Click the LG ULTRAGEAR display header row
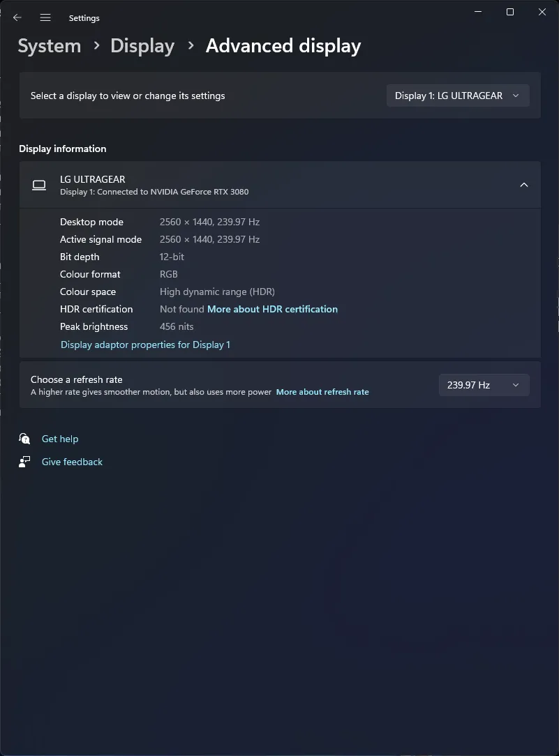The width and height of the screenshot is (559, 756). coord(280,185)
